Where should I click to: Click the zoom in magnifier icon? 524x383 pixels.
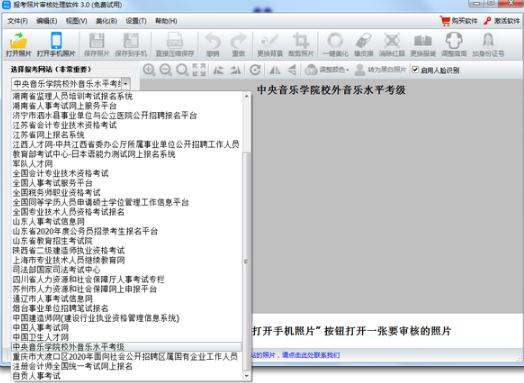tap(149, 70)
